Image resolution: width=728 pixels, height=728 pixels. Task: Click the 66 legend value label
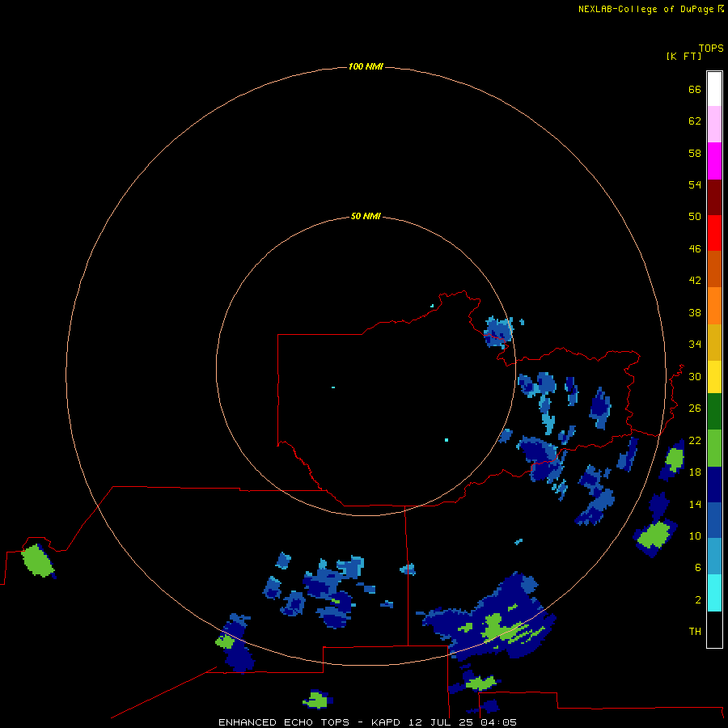pos(695,89)
